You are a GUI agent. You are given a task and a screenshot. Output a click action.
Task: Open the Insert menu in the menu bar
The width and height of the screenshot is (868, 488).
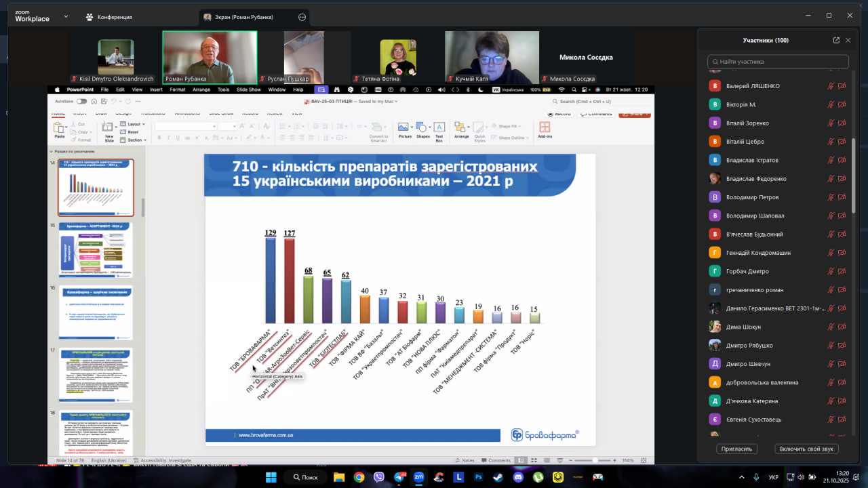[x=156, y=89]
